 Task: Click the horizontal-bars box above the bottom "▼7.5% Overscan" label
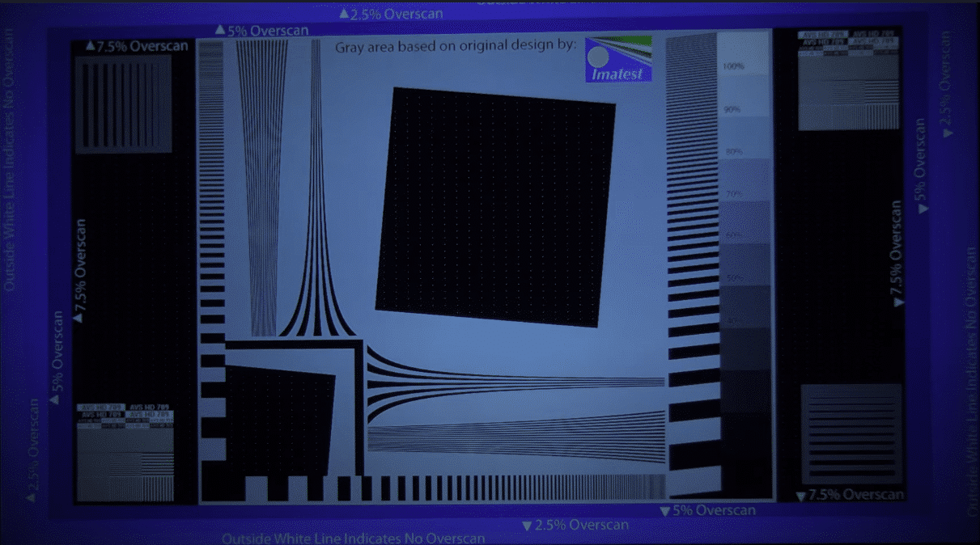pyautogui.click(x=851, y=435)
